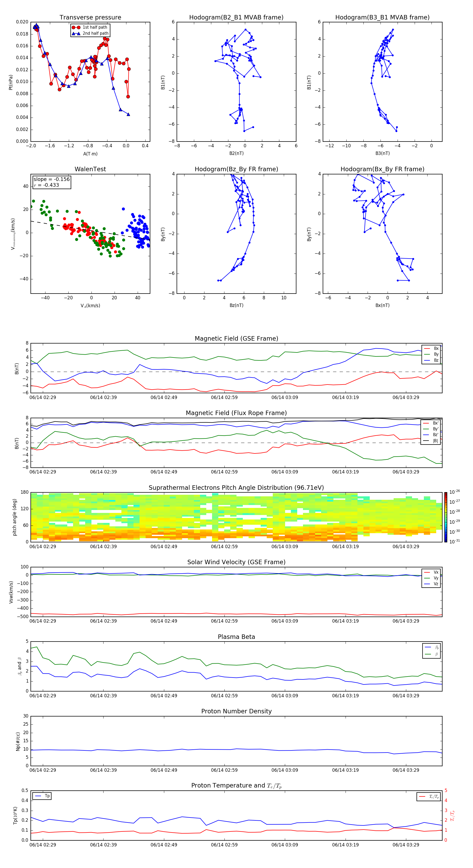
Task: Click the 'pitch angle (deg)' axis label
Action: 14,517
